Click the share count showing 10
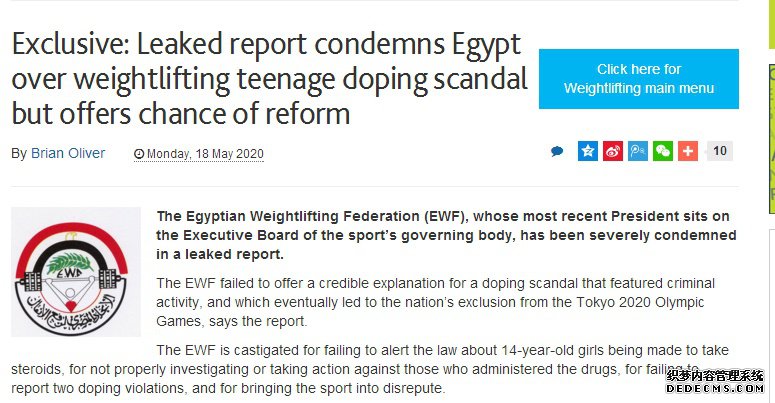 pyautogui.click(x=720, y=151)
